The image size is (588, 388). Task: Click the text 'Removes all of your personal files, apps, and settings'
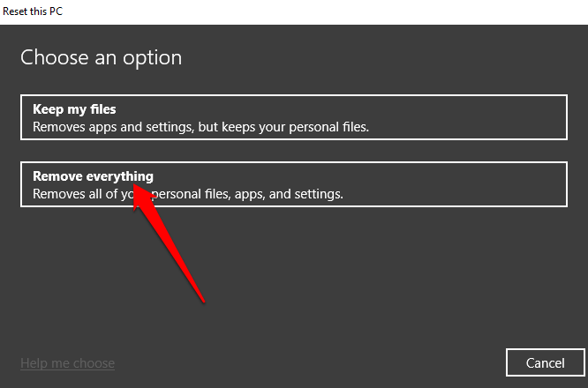coord(187,193)
